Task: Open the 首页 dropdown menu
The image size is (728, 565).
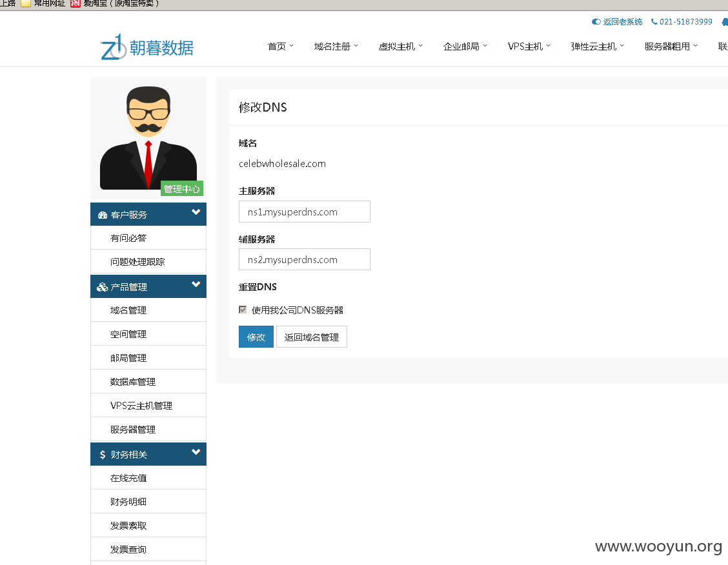Action: [281, 46]
